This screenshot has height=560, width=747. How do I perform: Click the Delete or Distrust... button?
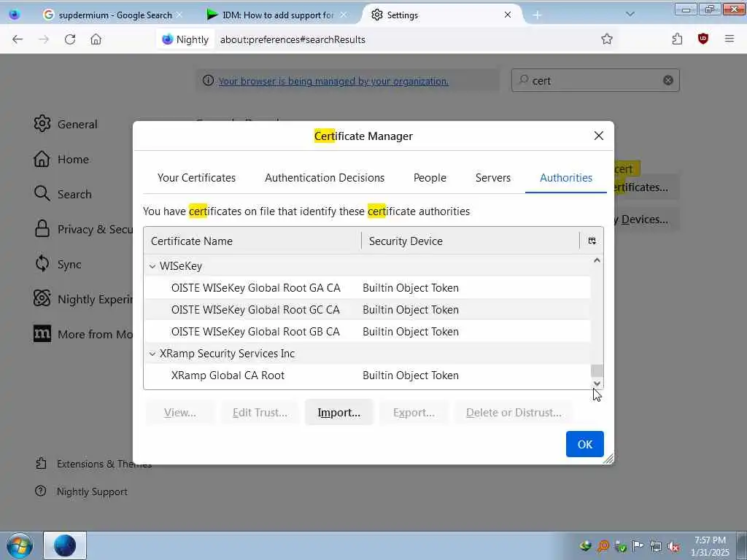[x=514, y=413]
